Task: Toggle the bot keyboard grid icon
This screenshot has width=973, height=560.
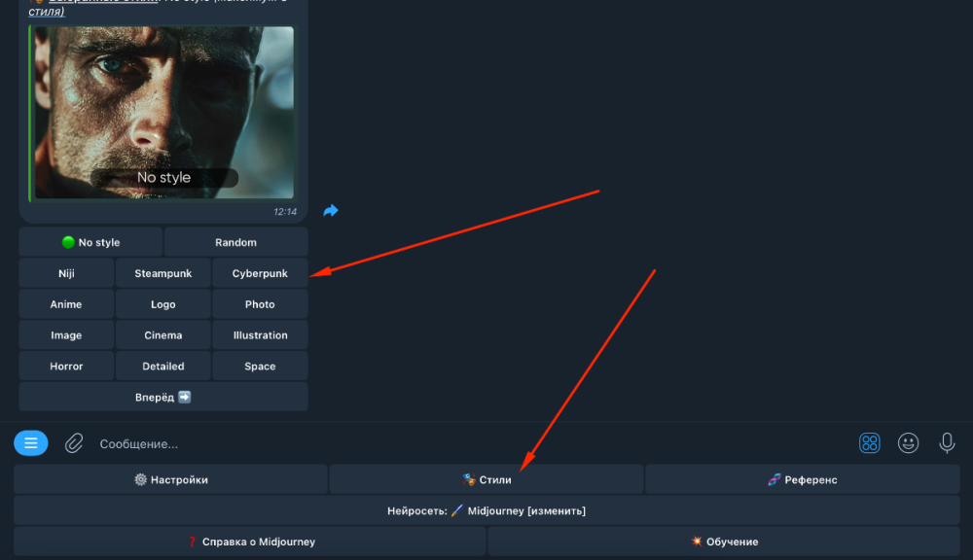Action: tap(869, 443)
